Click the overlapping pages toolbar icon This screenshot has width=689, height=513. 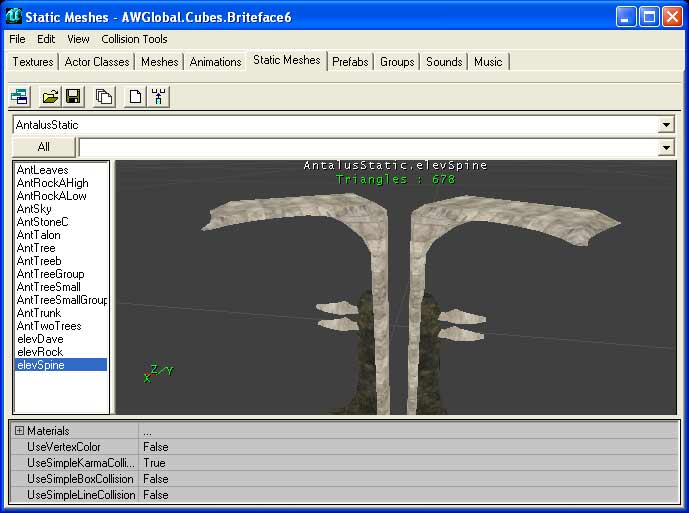point(104,96)
